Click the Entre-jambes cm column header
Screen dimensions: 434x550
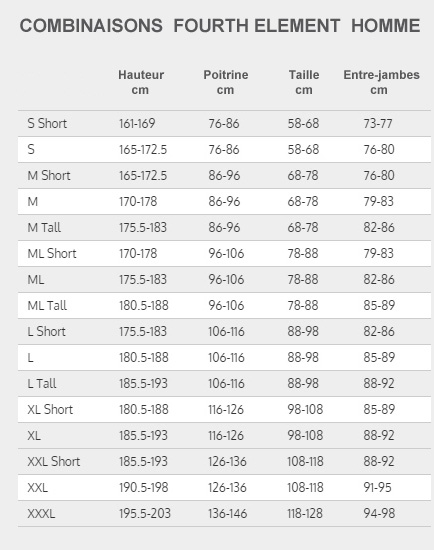(x=381, y=82)
